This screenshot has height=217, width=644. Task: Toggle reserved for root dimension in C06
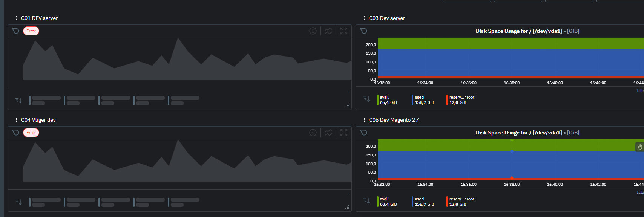[x=461, y=202]
